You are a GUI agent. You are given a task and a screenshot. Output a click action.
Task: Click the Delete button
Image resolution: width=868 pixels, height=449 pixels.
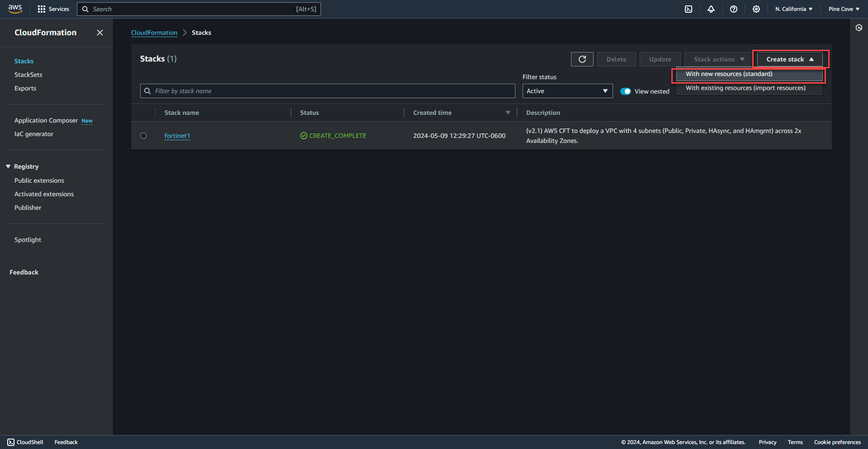pyautogui.click(x=617, y=59)
